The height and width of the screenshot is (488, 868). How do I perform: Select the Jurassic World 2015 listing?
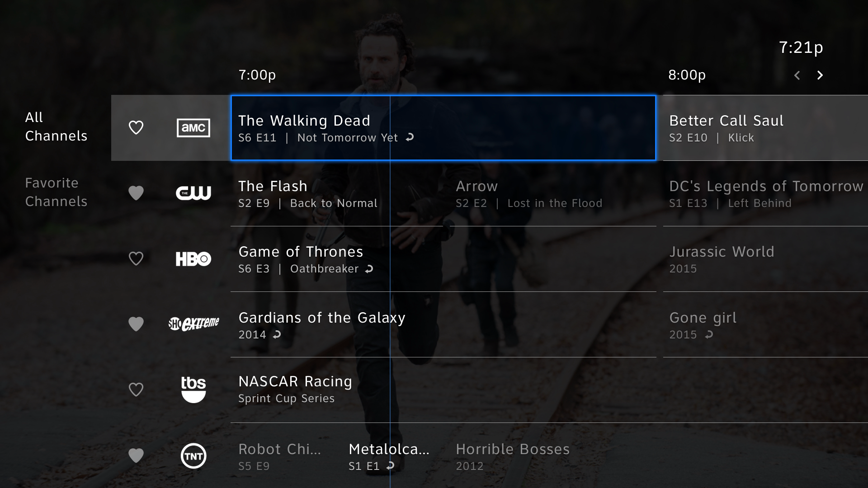point(765,259)
